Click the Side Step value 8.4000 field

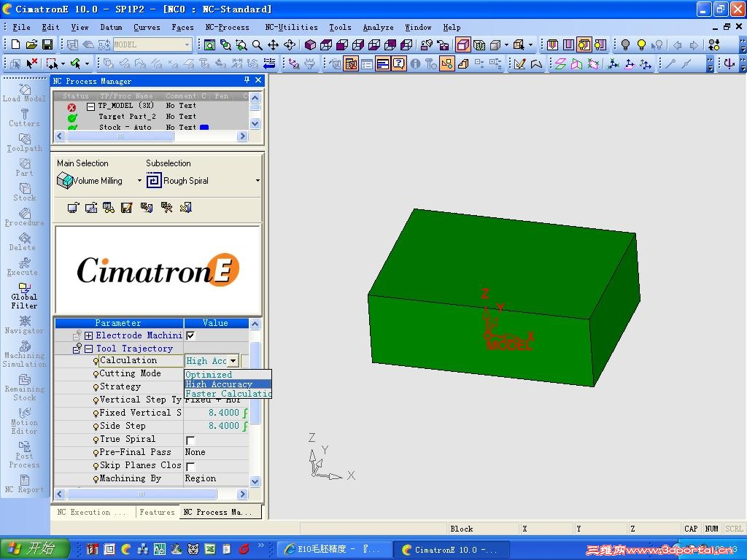[x=216, y=426]
